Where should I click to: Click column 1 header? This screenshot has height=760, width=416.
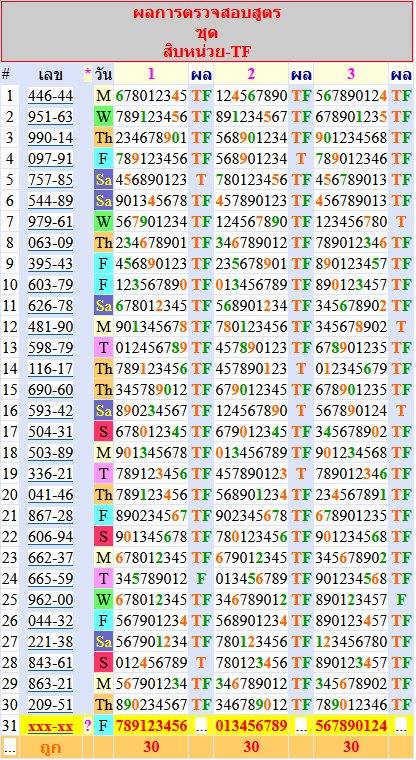151,74
